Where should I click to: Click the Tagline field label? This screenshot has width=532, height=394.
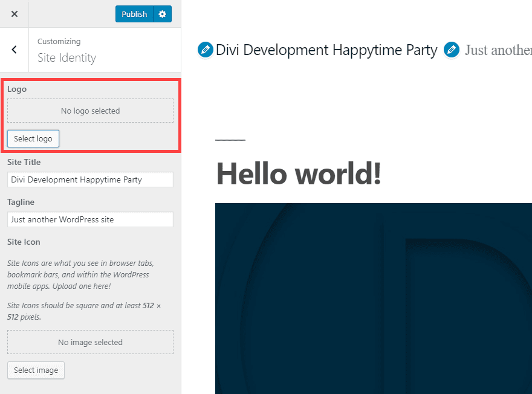click(x=21, y=202)
